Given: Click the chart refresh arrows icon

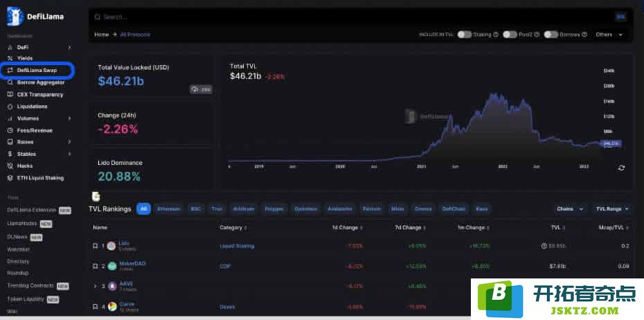Looking at the screenshot, I should [x=621, y=168].
